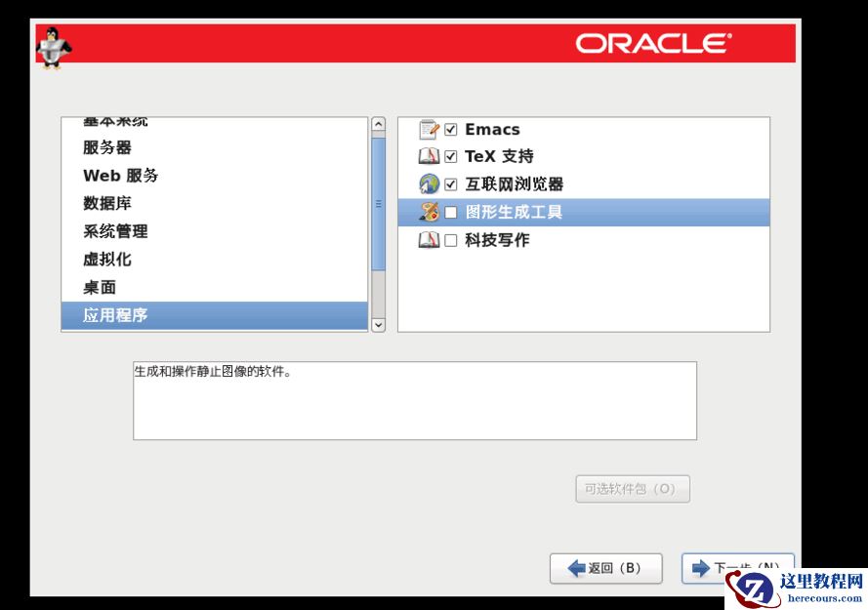Click the 下一步 (N) next button
This screenshot has width=868, height=610.
[x=738, y=568]
